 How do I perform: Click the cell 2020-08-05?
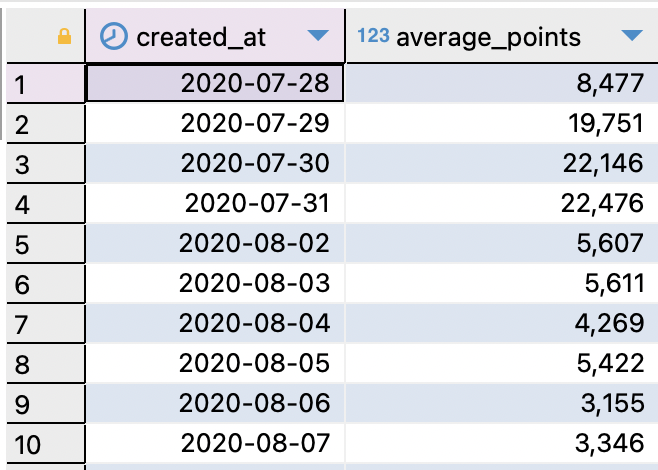pos(215,363)
